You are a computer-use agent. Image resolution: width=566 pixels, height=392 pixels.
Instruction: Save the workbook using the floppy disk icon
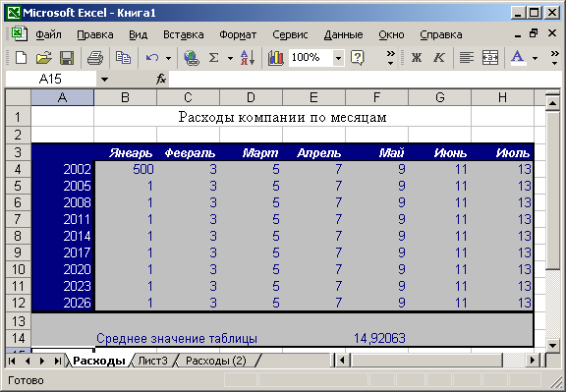[x=67, y=57]
